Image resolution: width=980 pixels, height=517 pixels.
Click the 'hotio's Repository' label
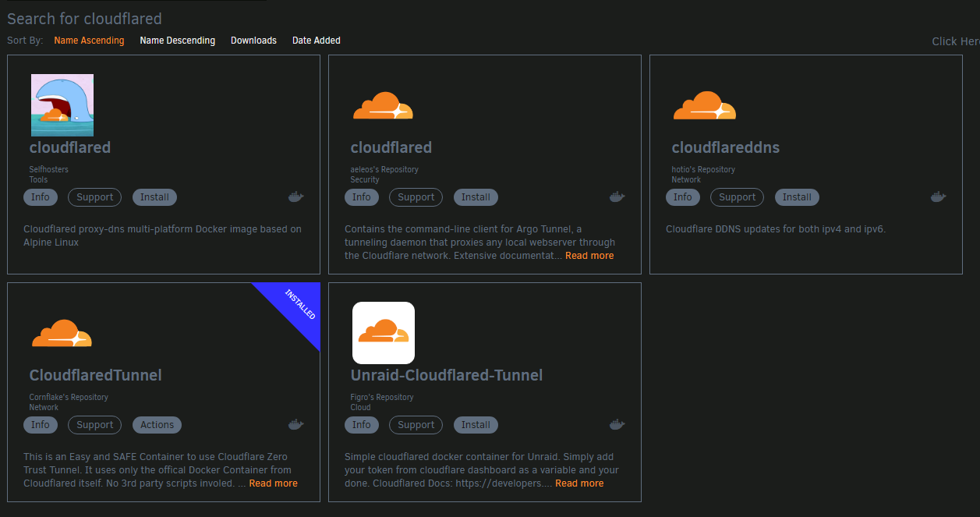pyautogui.click(x=703, y=169)
